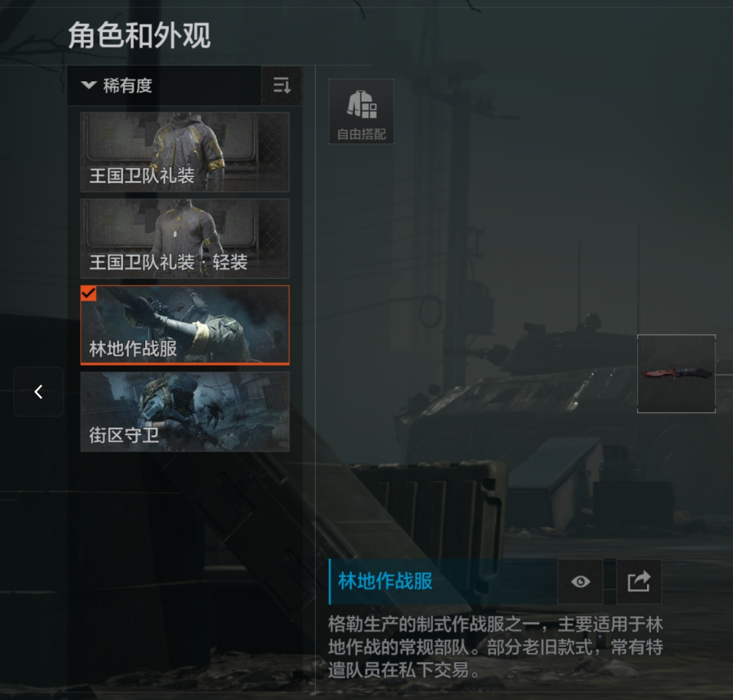Select the red combat knife thumbnail
Image resolution: width=733 pixels, height=700 pixels.
coord(676,374)
